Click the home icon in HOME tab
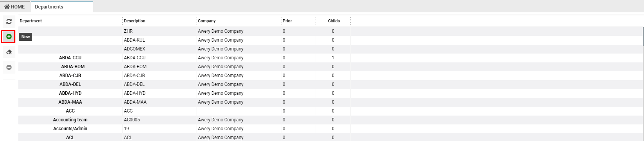Image resolution: width=644 pixels, height=141 pixels. pos(7,7)
